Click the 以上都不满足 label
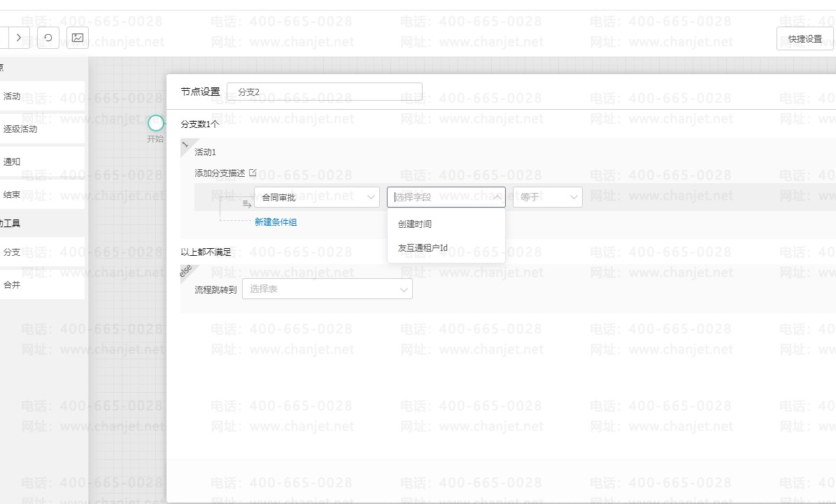The height and width of the screenshot is (504, 836). click(x=206, y=252)
